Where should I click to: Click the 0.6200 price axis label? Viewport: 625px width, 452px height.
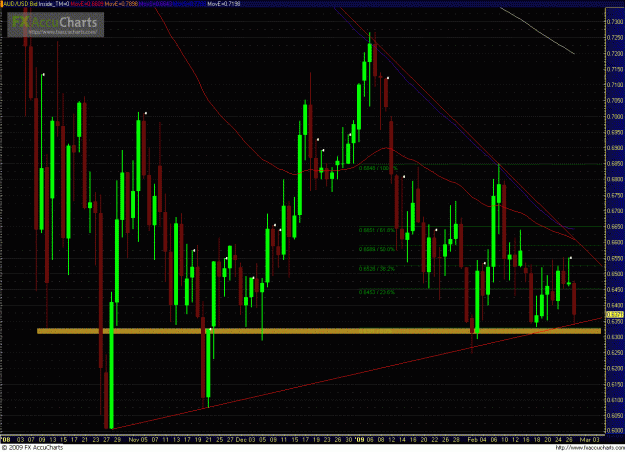(x=615, y=368)
